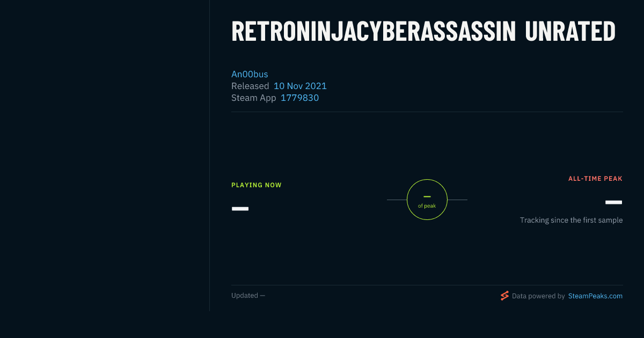Click the green dash inside the circle

pyautogui.click(x=427, y=197)
